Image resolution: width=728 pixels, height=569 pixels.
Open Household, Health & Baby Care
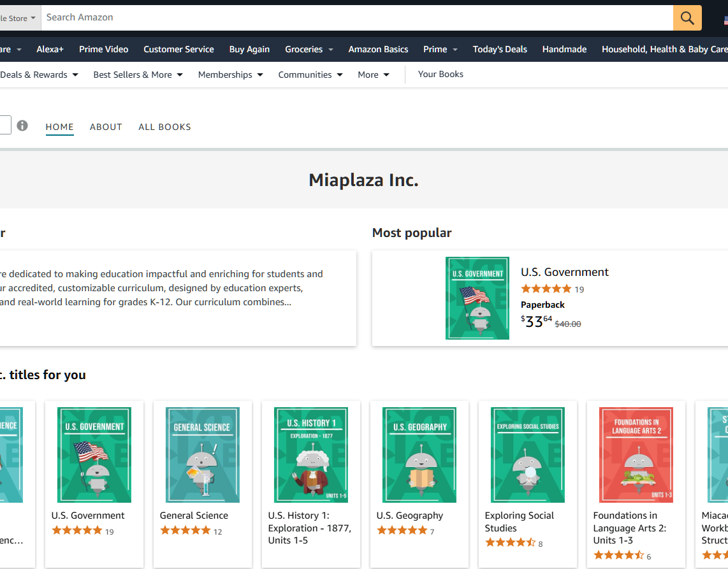pos(664,49)
